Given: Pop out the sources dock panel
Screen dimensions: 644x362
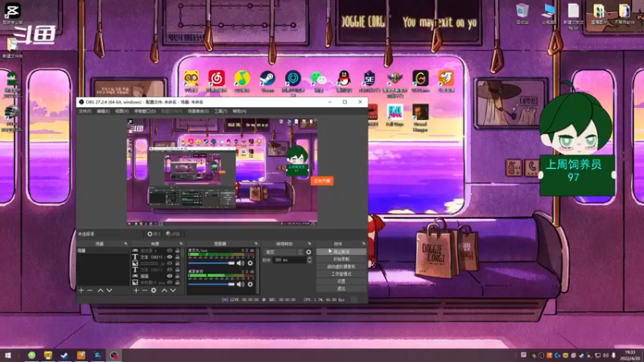Looking at the screenshot, I should click(x=181, y=244).
